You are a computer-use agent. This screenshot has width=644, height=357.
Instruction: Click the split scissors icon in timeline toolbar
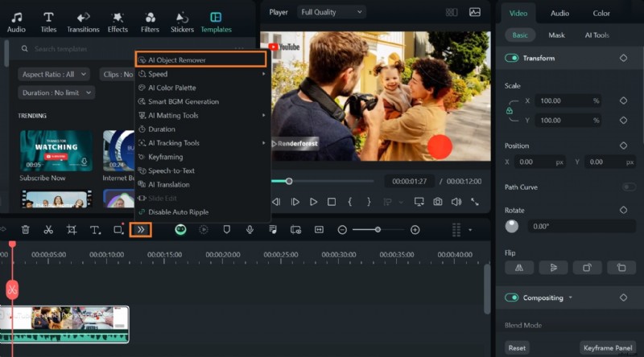click(x=48, y=230)
